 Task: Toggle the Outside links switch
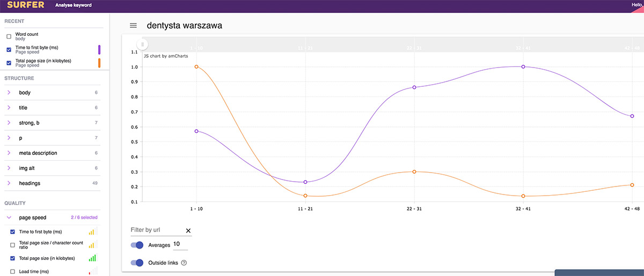pos(137,263)
